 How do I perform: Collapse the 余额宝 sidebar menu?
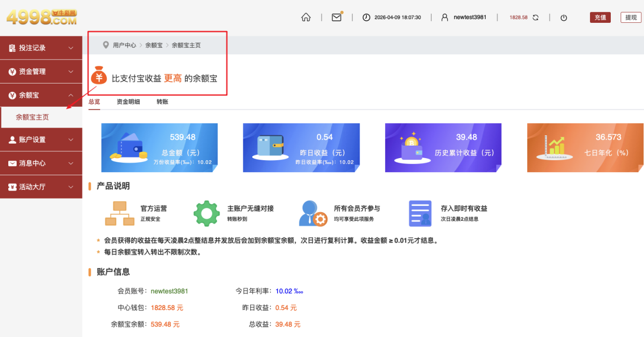[41, 95]
